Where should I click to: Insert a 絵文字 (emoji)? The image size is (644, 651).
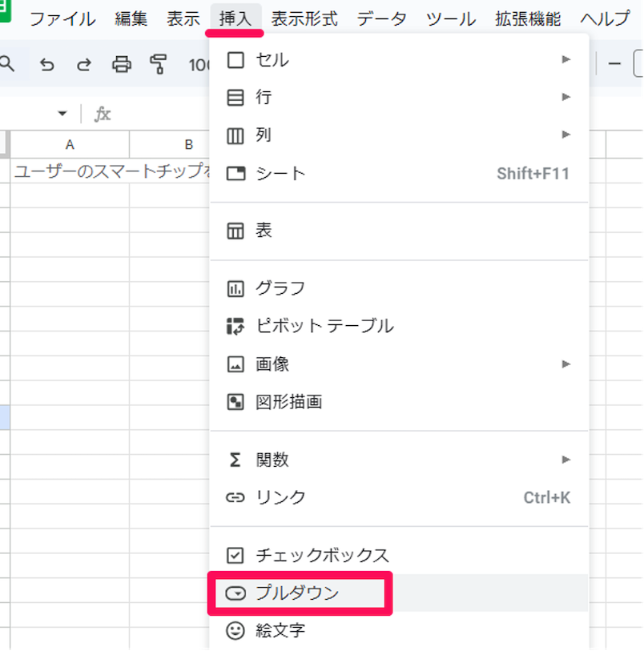[x=280, y=631]
